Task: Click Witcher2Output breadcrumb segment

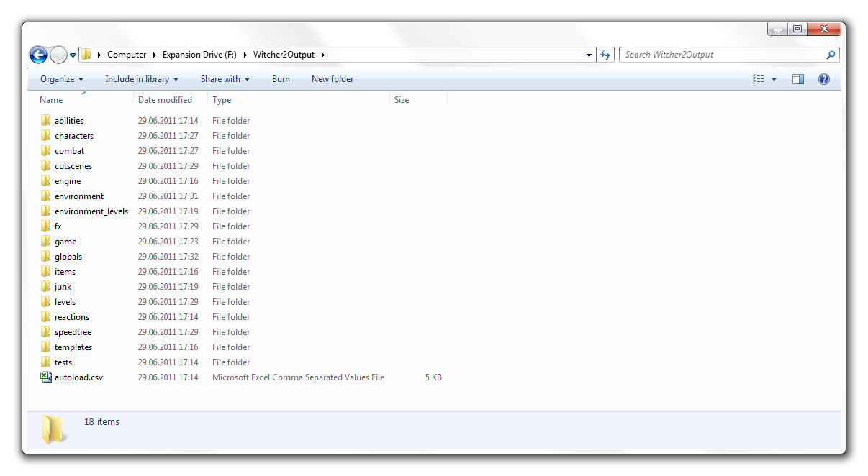Action: pos(284,55)
